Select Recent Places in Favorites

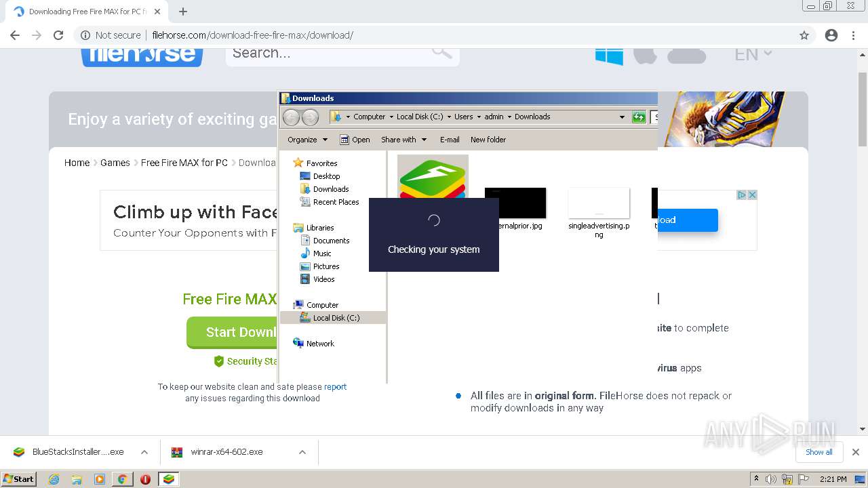tap(330, 202)
